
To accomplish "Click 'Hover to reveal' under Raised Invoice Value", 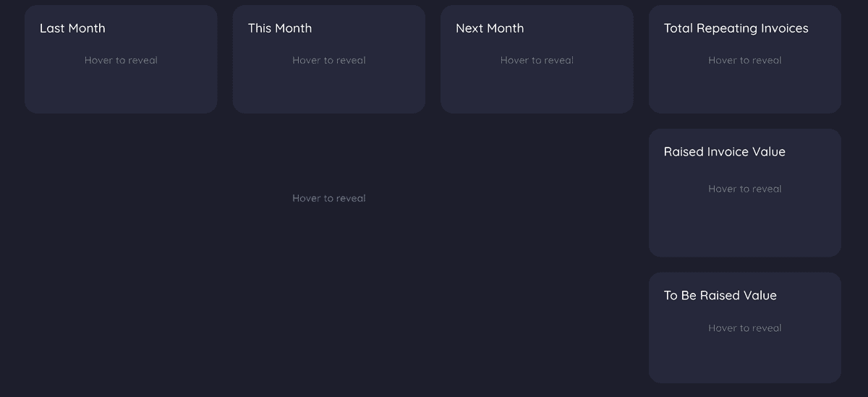I will click(745, 189).
